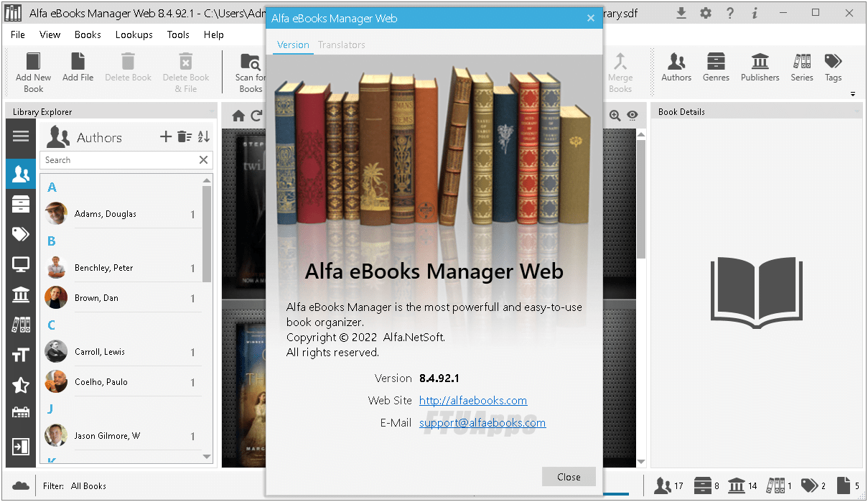Click the Scan for Books icon
The height and width of the screenshot is (502, 868).
pyautogui.click(x=250, y=62)
